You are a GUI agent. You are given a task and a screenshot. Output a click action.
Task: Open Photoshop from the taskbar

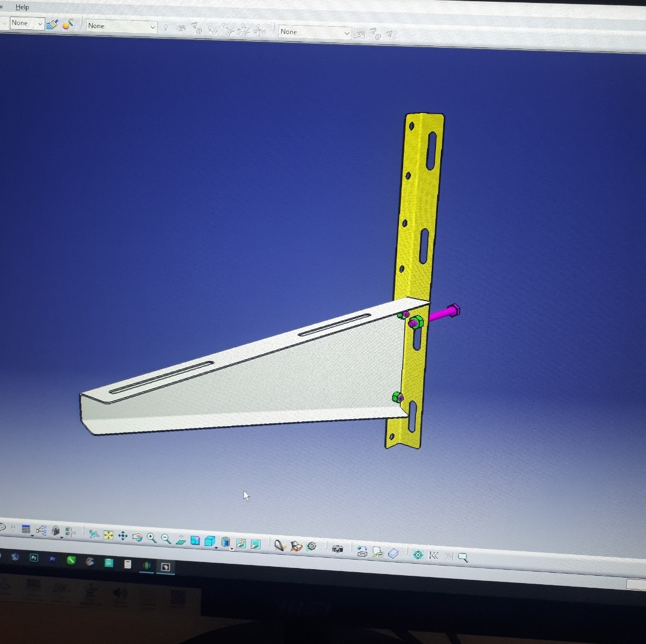pos(33,558)
